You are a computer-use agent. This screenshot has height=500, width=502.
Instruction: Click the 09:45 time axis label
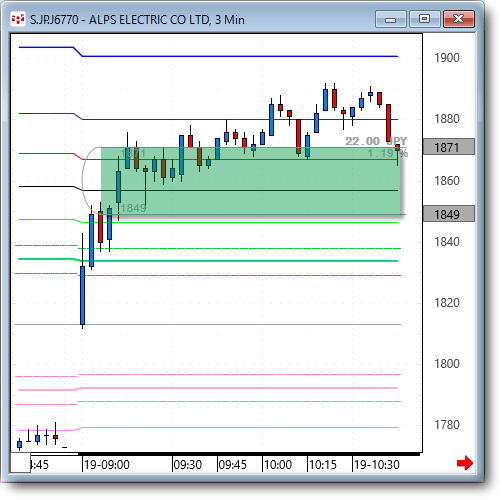(x=233, y=464)
